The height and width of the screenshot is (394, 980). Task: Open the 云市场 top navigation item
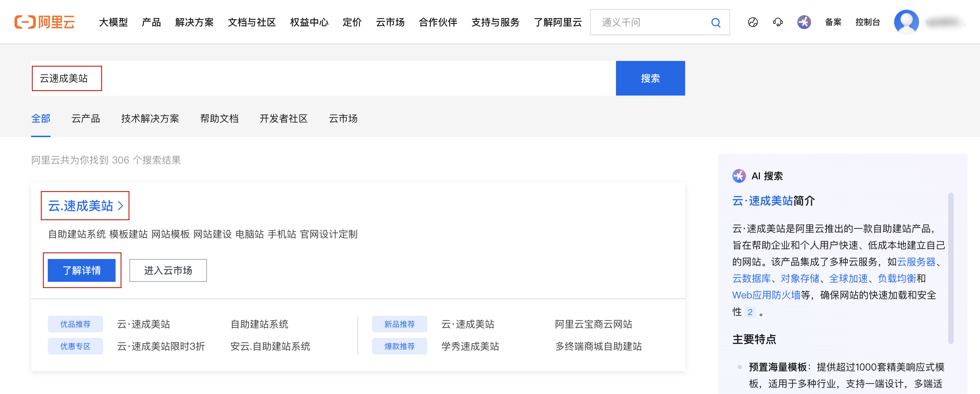coord(390,22)
